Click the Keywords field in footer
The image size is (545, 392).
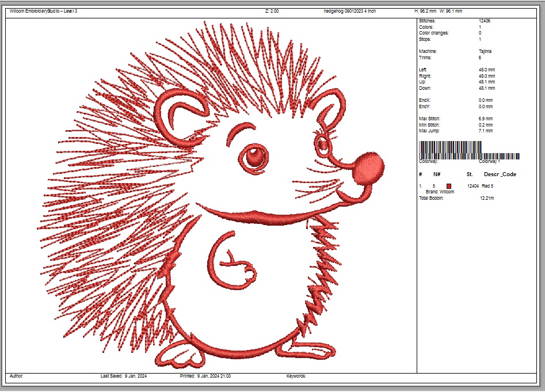[296, 376]
